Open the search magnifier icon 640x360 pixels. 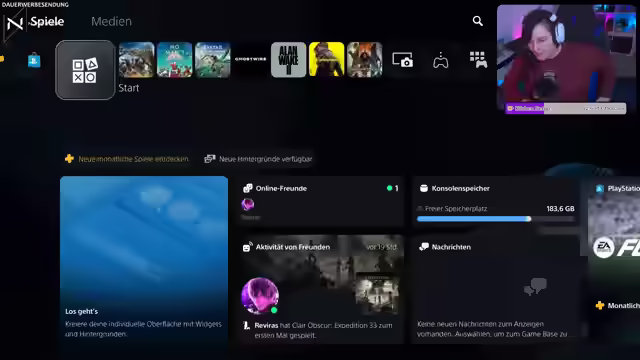pyautogui.click(x=478, y=21)
